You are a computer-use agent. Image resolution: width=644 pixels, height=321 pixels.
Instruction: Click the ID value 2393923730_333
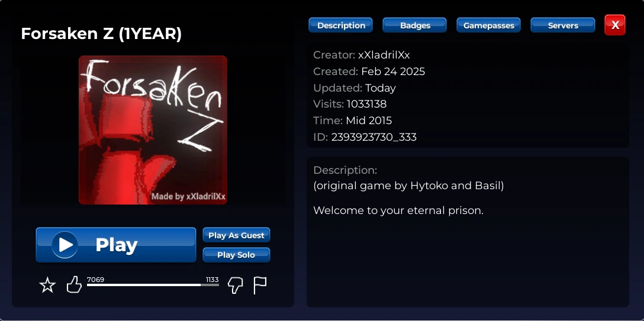coord(373,137)
